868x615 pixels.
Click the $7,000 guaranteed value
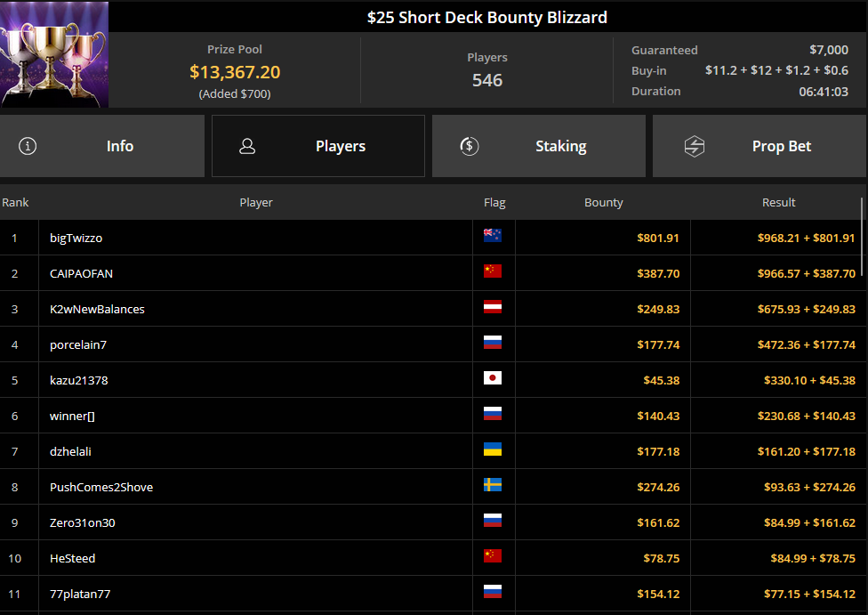(829, 50)
